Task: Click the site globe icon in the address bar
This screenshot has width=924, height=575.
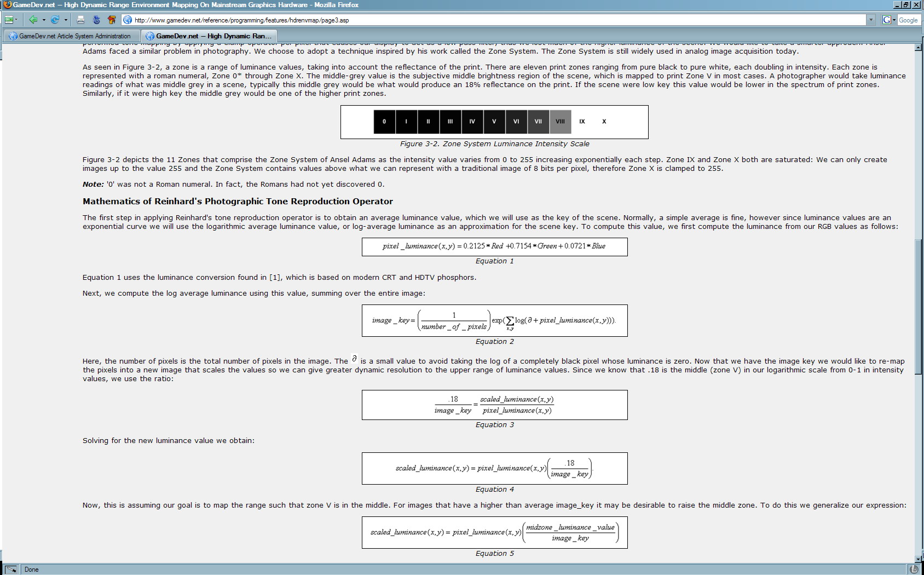Action: click(128, 20)
